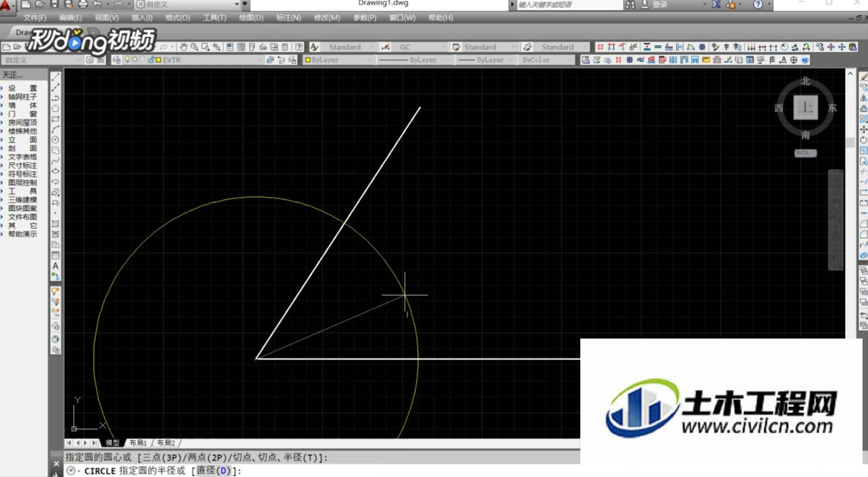Select the Arc draw tool
The width and height of the screenshot is (868, 477).
[x=56, y=129]
